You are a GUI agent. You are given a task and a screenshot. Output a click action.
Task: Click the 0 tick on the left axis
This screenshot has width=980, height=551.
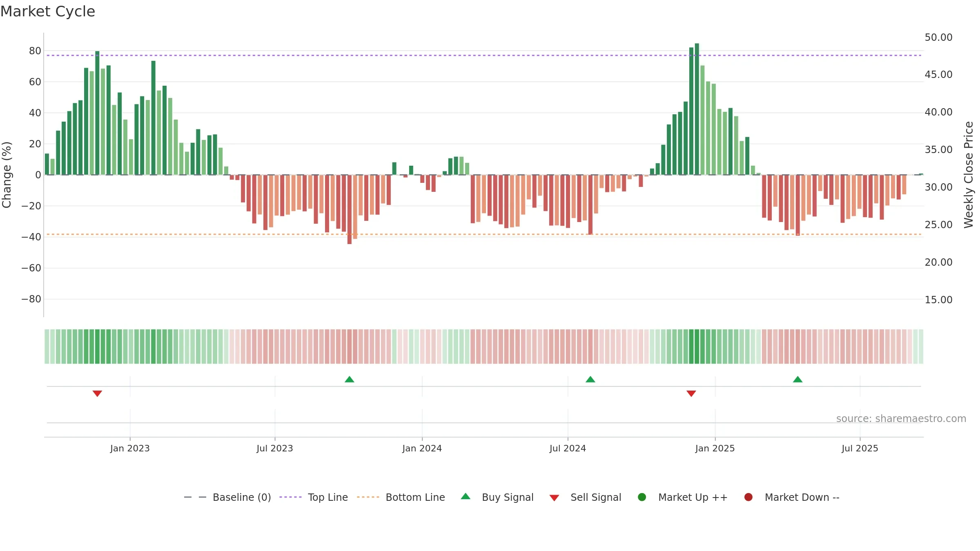coord(38,175)
